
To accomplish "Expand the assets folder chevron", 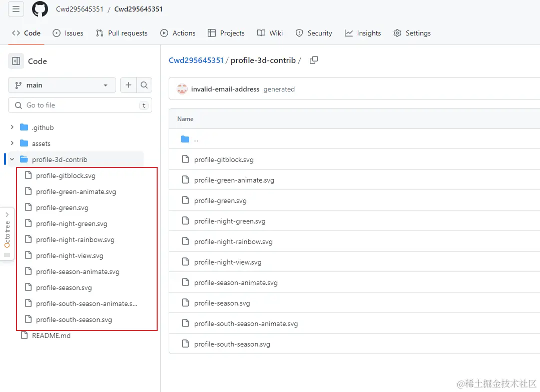I will pyautogui.click(x=12, y=143).
